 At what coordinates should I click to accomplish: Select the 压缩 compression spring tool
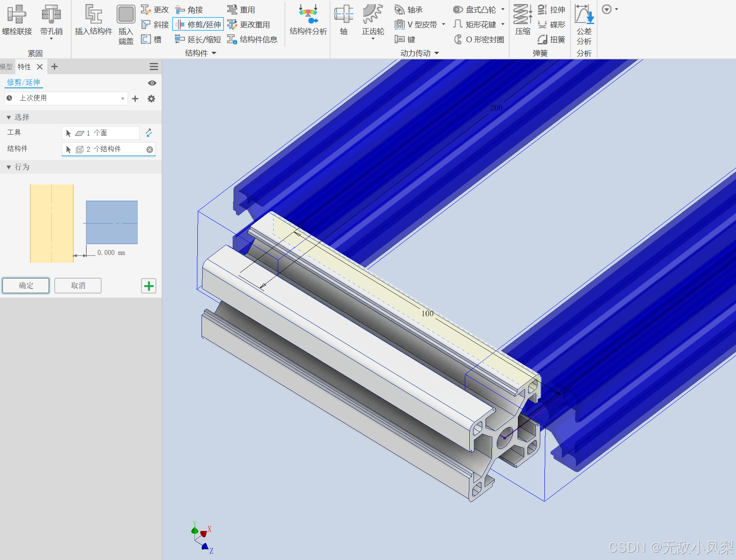522,20
